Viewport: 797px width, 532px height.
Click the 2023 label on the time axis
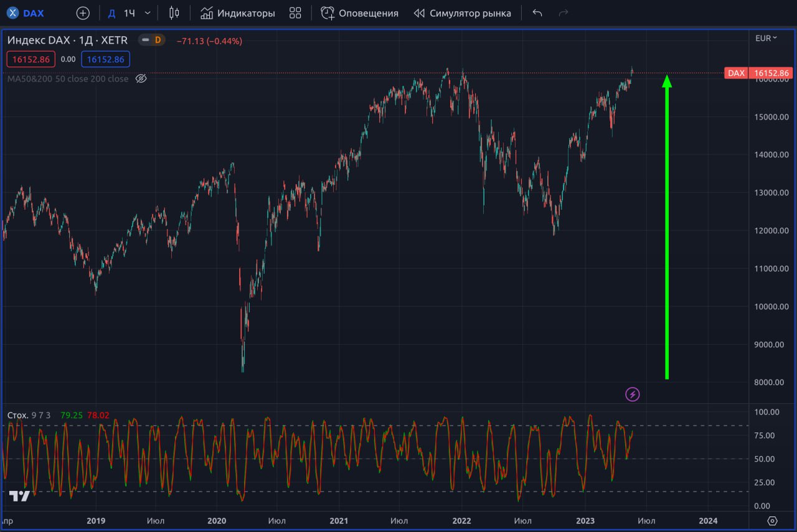(x=585, y=521)
